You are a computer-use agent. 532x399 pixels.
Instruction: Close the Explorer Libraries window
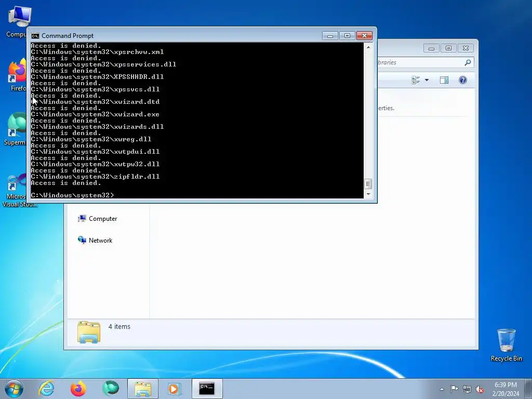(465, 48)
